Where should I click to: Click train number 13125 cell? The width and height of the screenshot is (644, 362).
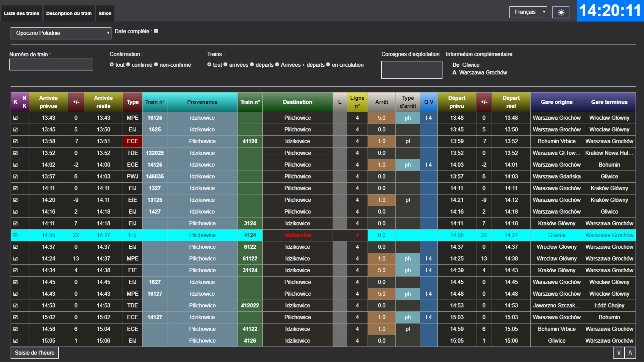(155, 200)
